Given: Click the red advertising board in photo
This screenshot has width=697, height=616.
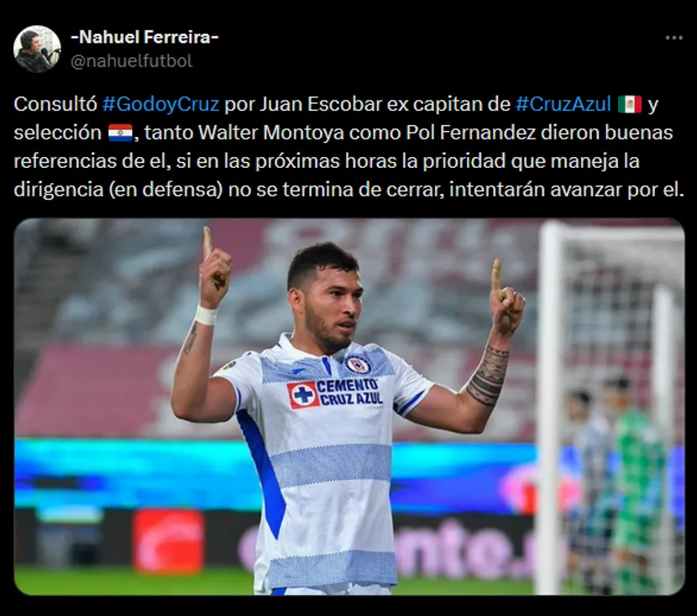Looking at the screenshot, I should pyautogui.click(x=169, y=540).
